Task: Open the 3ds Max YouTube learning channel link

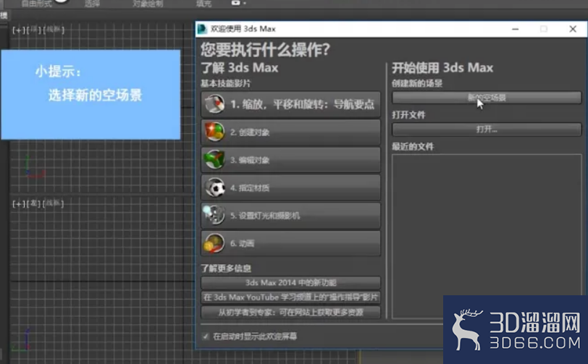Action: coord(290,297)
